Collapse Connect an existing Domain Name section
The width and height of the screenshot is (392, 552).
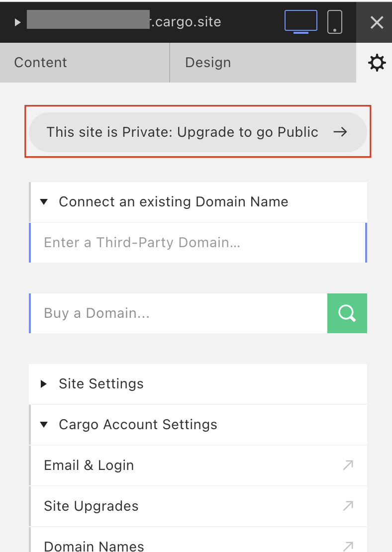click(44, 202)
